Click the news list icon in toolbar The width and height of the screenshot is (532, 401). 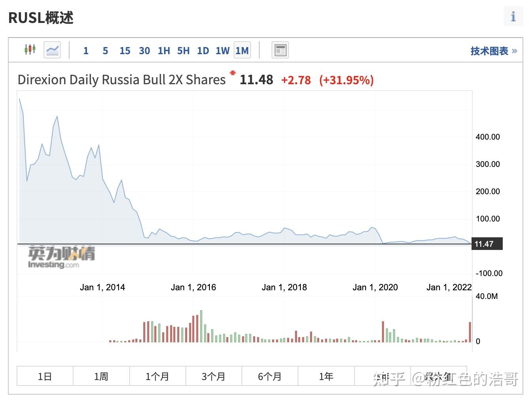(280, 50)
